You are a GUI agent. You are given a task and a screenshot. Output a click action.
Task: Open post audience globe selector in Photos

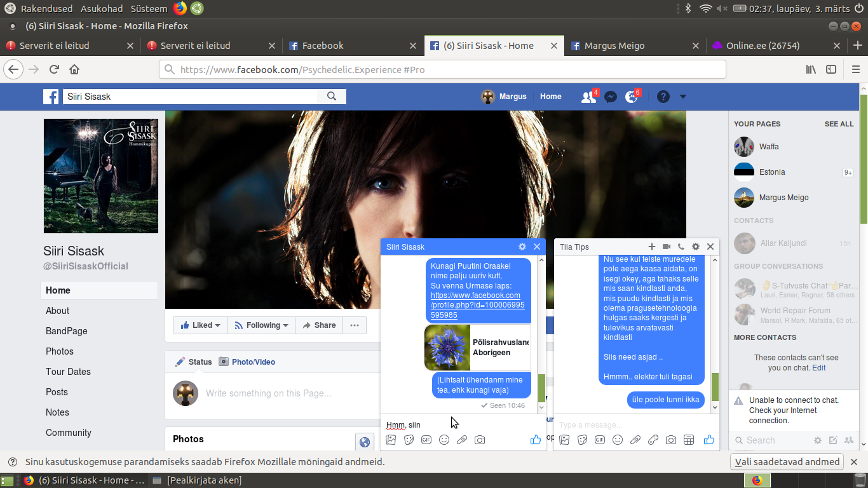tap(364, 442)
